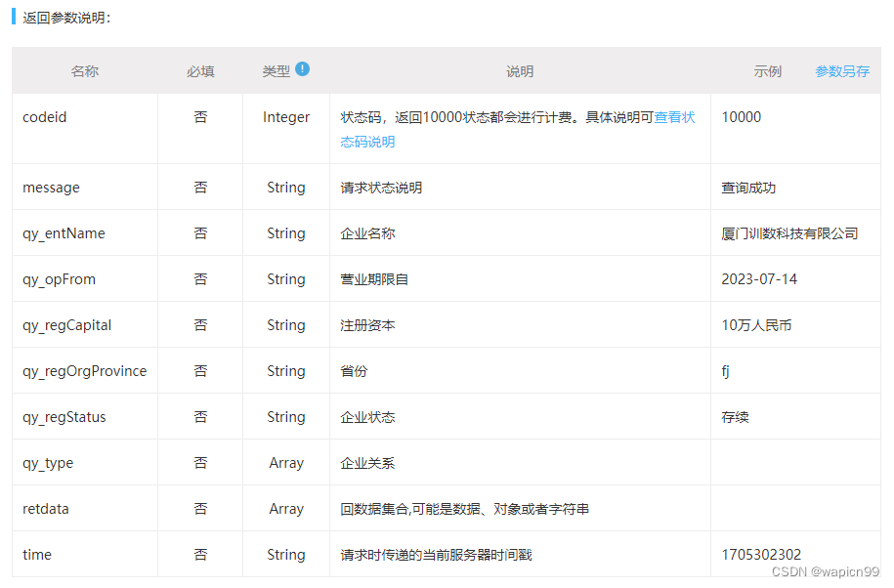Select the qy_regCapital parameter name

66,325
